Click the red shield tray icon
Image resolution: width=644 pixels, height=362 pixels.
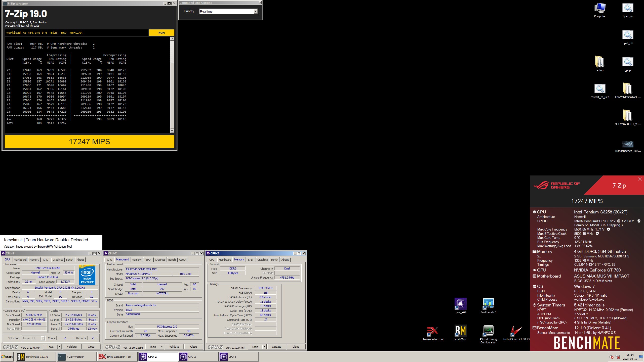coord(611,357)
